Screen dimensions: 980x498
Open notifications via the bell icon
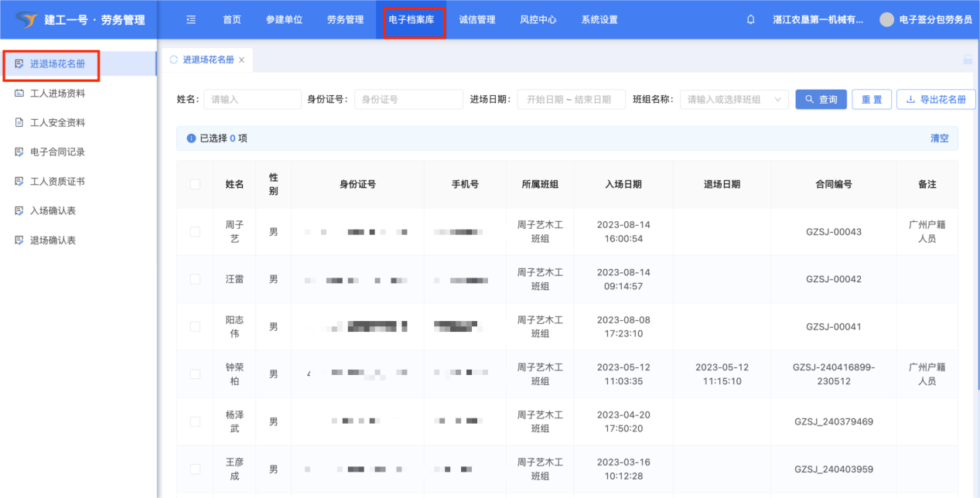(x=750, y=20)
